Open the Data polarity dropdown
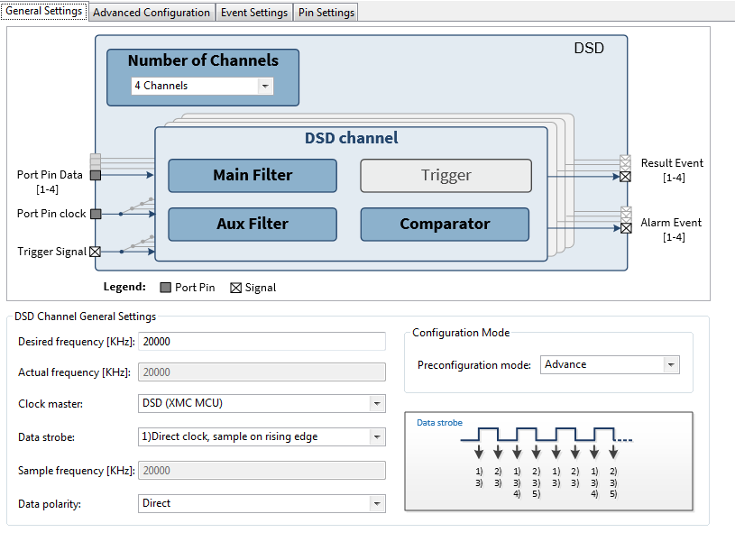Viewport: 735px width, 560px height. 376,503
